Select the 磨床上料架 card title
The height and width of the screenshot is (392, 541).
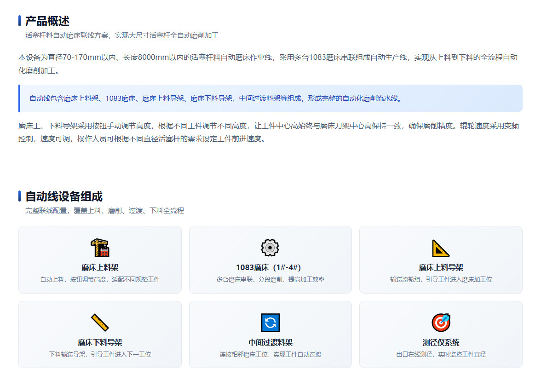tap(100, 267)
